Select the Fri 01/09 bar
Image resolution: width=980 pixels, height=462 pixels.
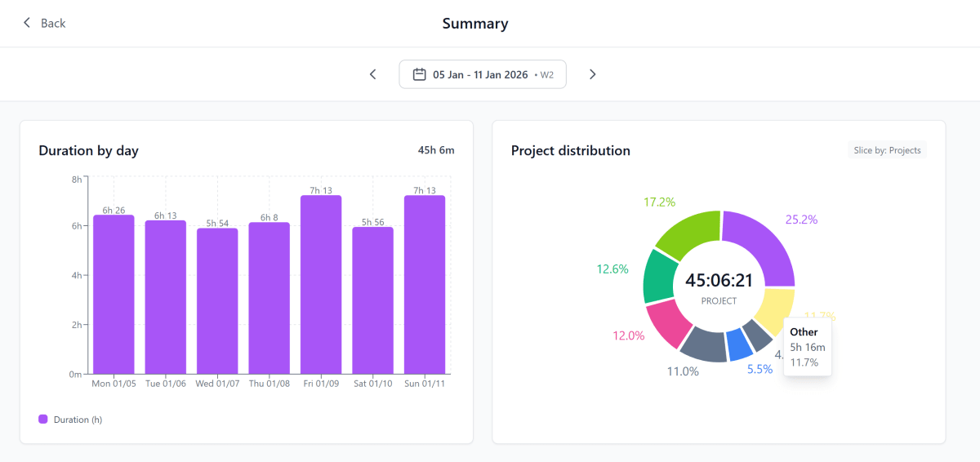coord(321,285)
